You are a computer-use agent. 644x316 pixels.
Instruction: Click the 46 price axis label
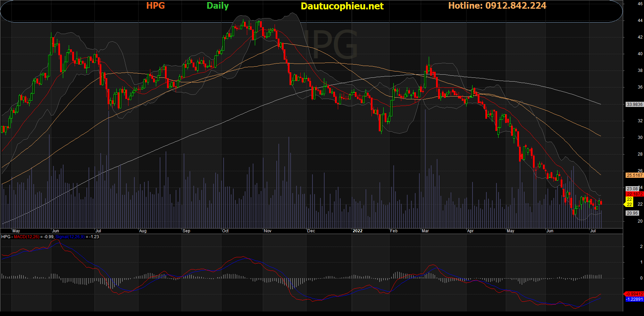click(640, 4)
